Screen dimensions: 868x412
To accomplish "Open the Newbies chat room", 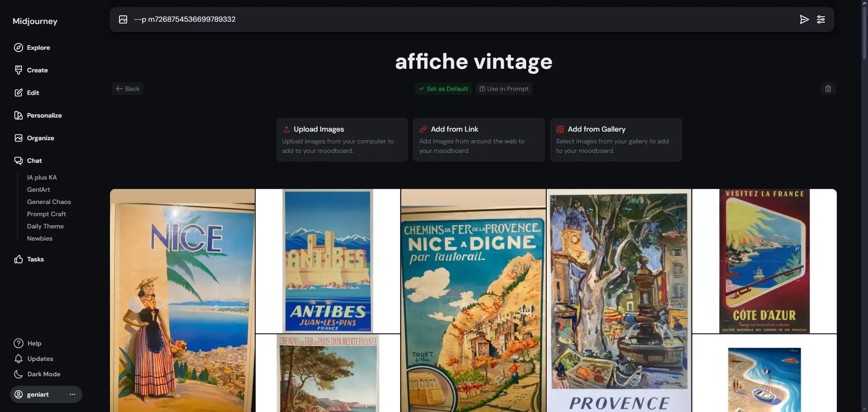I will pos(40,238).
